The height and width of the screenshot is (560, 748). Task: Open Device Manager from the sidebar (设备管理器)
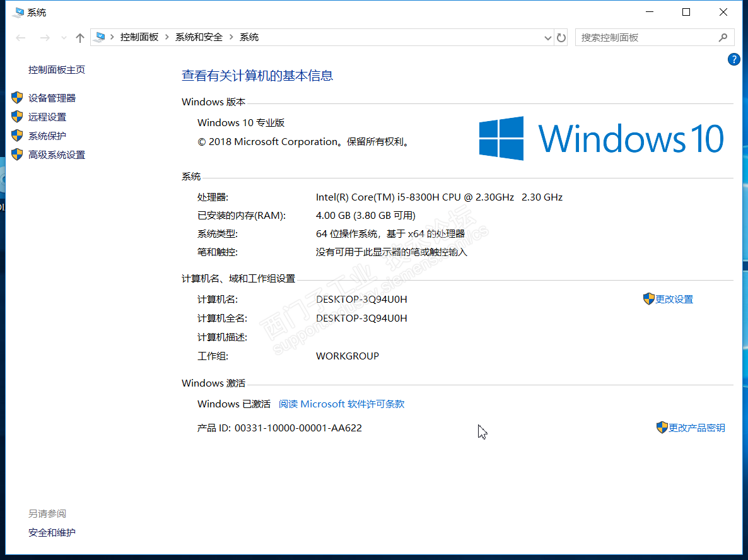(x=52, y=98)
